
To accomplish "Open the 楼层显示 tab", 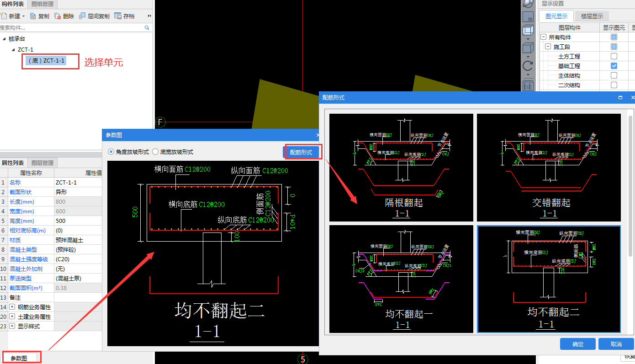I will coord(592,16).
